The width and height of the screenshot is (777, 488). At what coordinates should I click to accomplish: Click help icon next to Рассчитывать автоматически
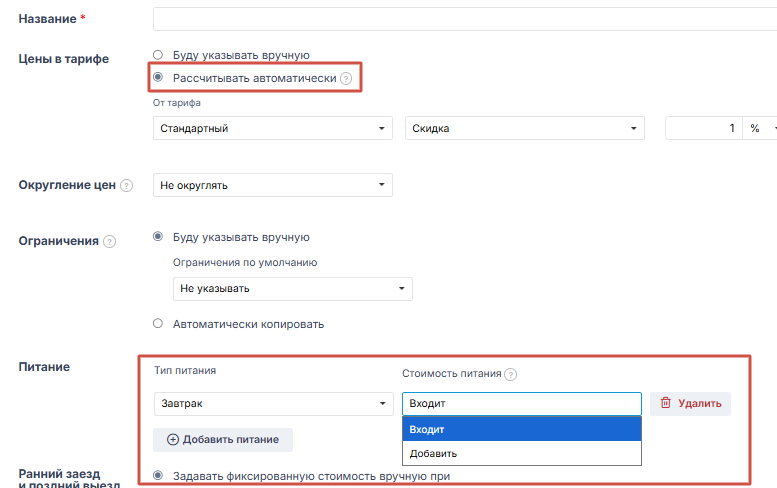346,78
